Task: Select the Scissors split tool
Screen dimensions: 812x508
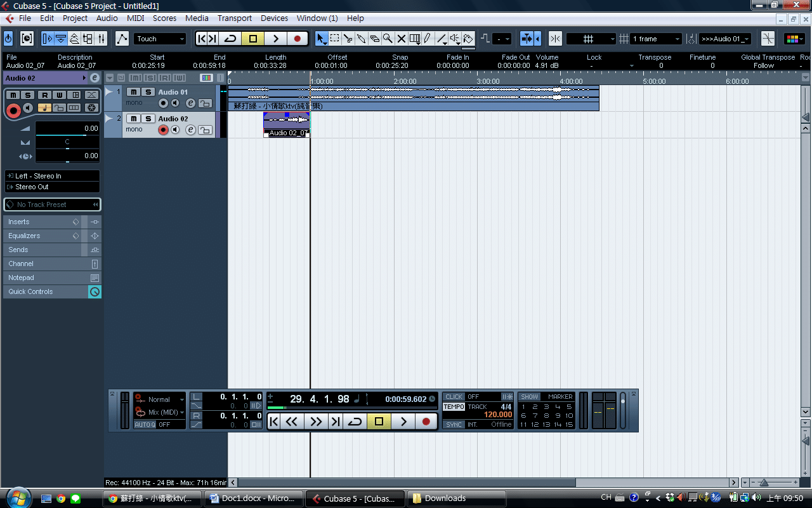Action: coord(348,39)
